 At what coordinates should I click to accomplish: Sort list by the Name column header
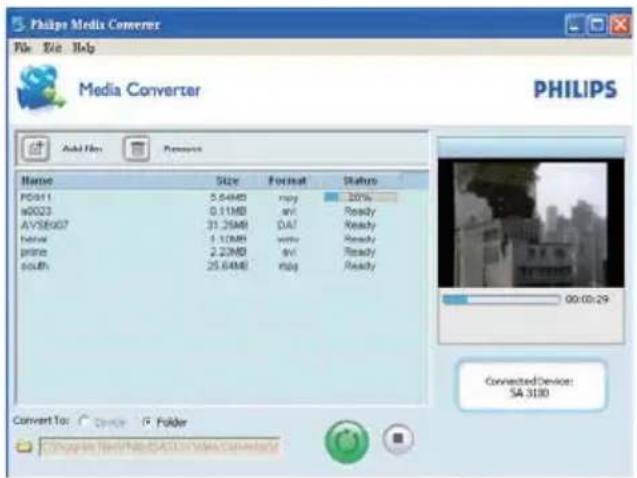point(37,180)
